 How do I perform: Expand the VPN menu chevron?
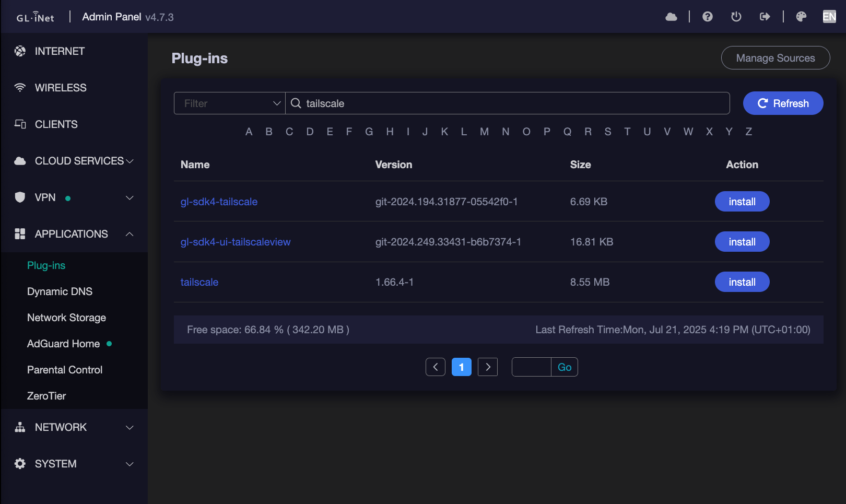pos(130,197)
